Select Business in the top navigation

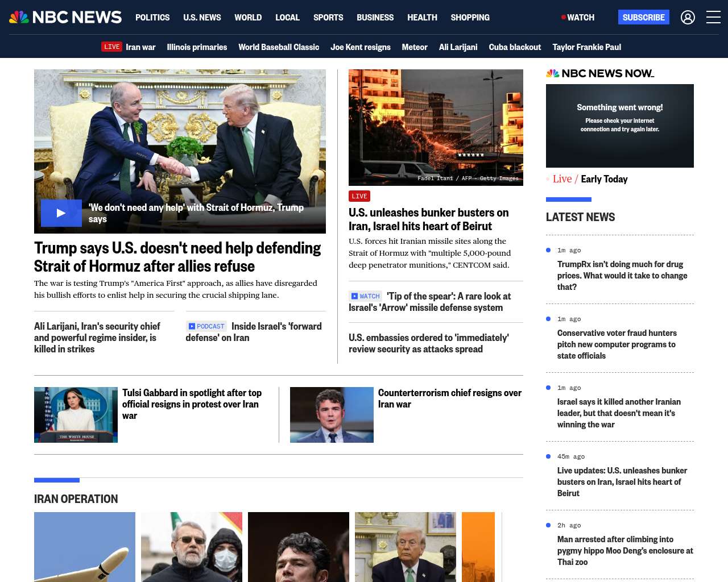click(375, 18)
